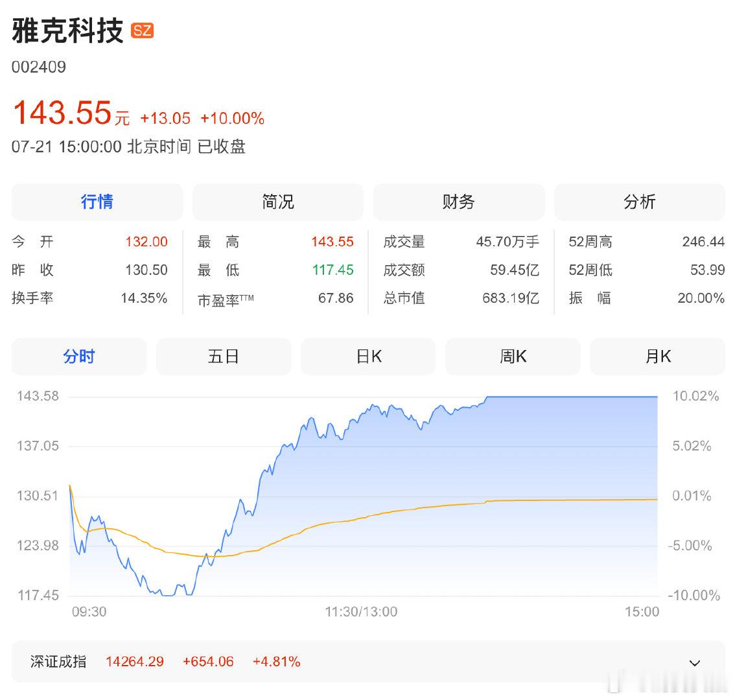The width and height of the screenshot is (735, 700).
Task: Click 52周低 value 53.99
Action: [707, 270]
